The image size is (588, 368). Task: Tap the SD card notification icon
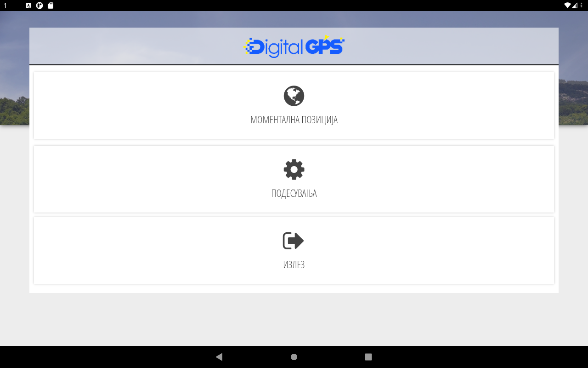click(51, 6)
